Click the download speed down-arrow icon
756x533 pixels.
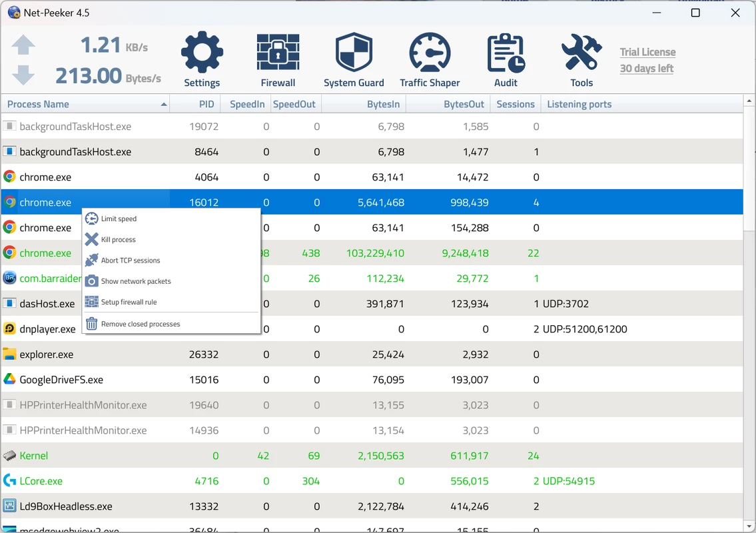pos(23,75)
